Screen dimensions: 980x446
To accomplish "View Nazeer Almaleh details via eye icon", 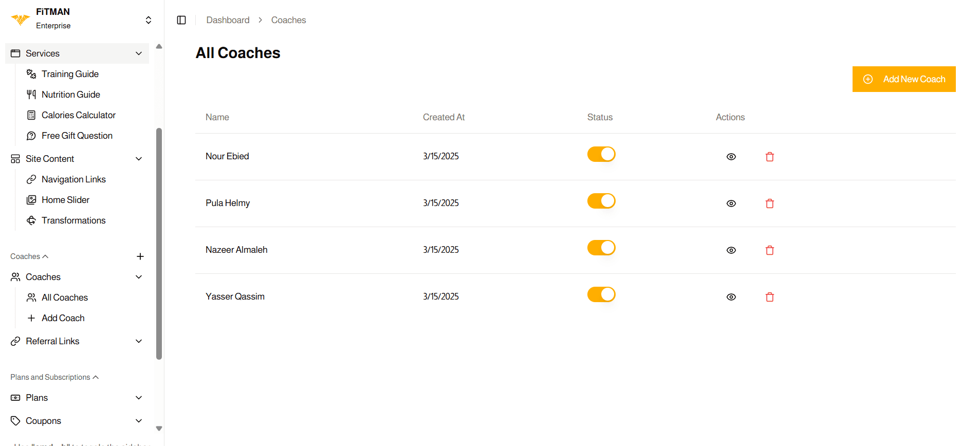I will click(731, 250).
